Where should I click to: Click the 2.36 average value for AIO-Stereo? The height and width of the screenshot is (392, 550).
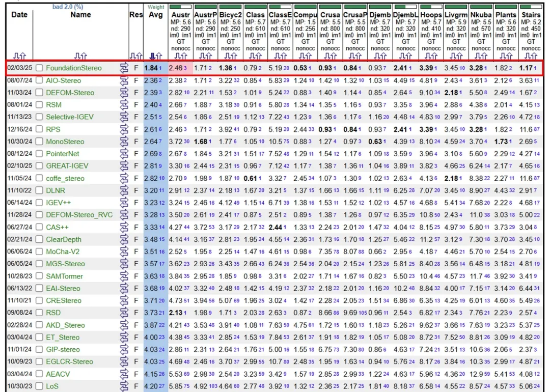click(151, 80)
